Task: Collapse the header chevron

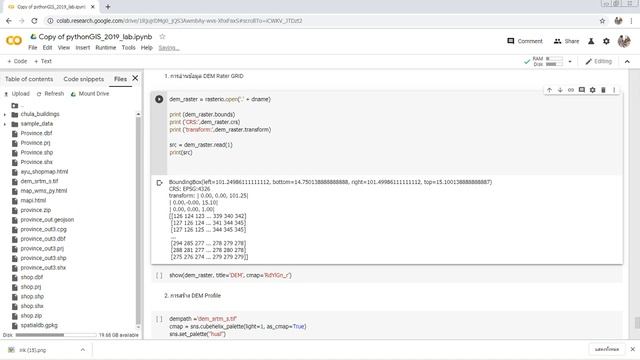Action: (627, 61)
